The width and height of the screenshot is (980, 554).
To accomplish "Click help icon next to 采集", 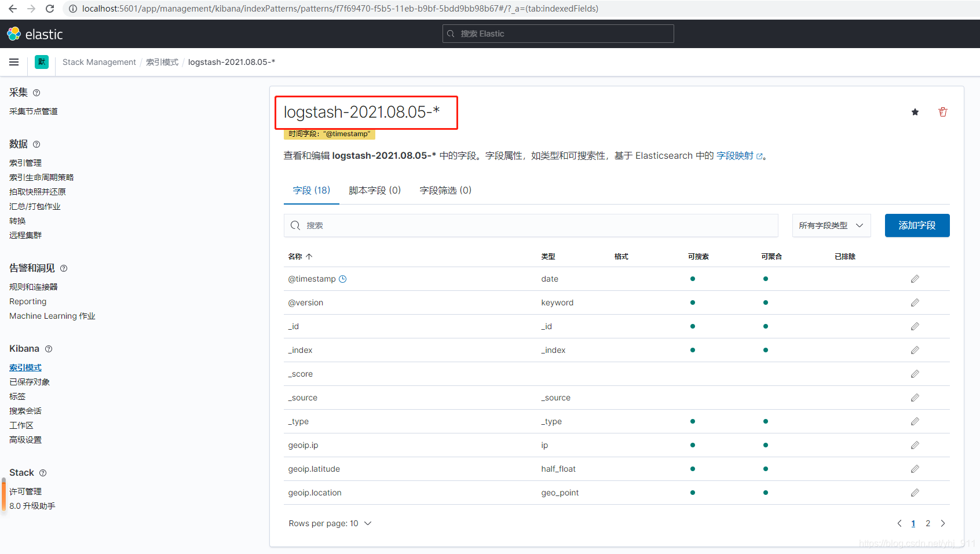I will [x=36, y=93].
